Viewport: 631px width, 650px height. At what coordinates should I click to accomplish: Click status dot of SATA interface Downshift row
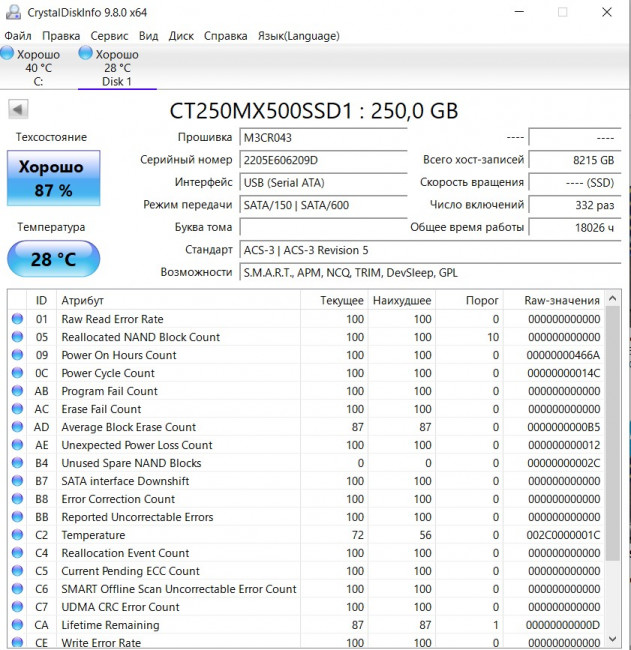point(17,481)
